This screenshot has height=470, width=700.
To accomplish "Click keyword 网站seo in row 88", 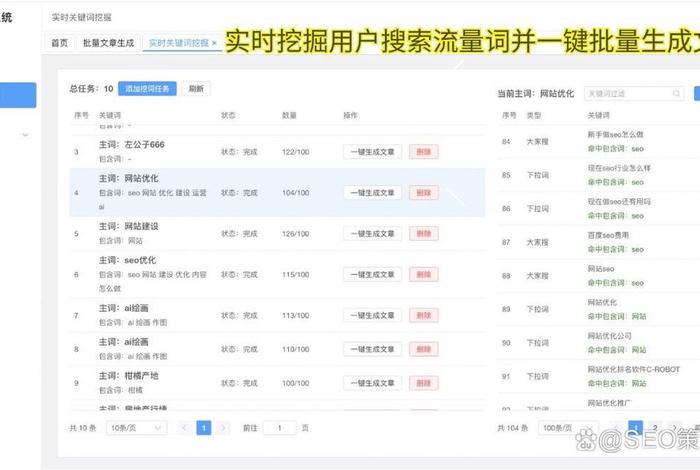I will [x=601, y=269].
